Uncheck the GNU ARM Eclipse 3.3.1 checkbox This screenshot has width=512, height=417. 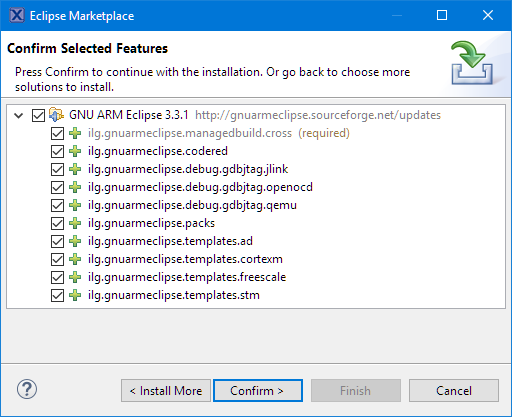(38, 116)
